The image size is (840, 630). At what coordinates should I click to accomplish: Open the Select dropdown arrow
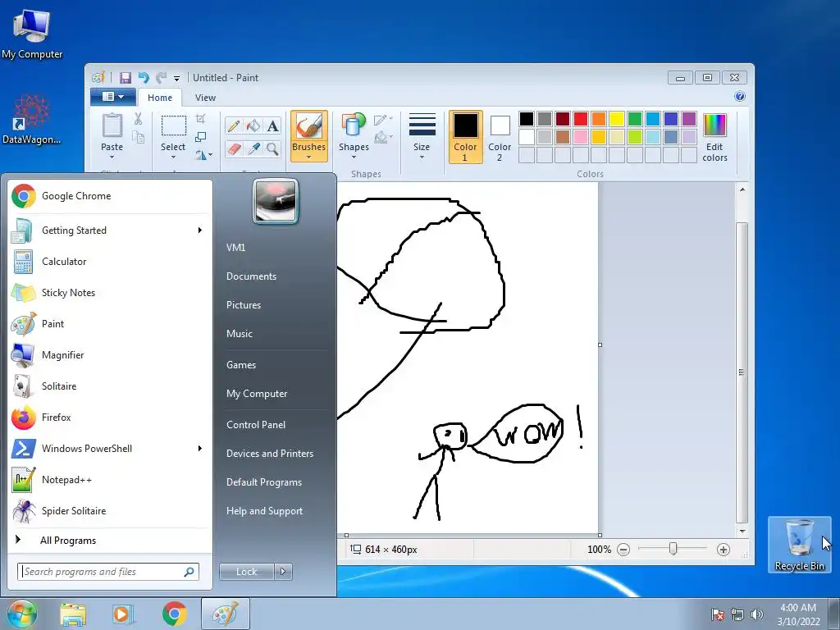click(x=173, y=157)
